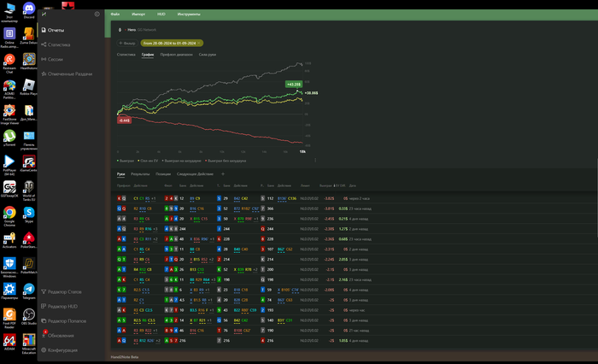Select the Руки tab

tap(121, 174)
